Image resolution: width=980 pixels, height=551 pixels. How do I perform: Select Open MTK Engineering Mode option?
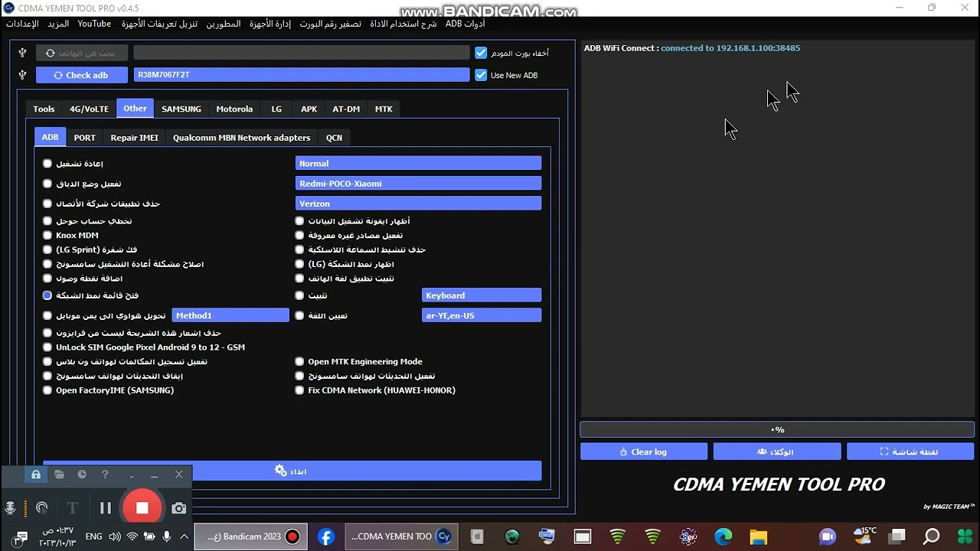pos(299,362)
